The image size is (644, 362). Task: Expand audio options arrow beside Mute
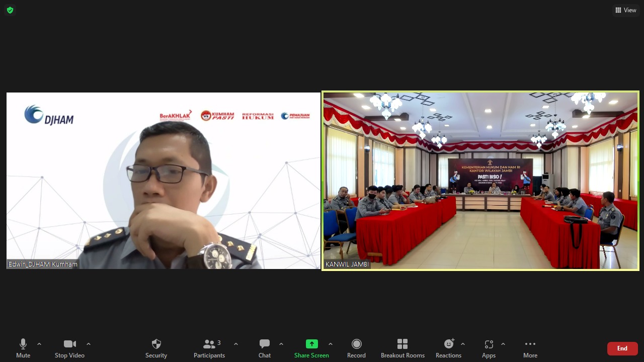[x=39, y=344]
